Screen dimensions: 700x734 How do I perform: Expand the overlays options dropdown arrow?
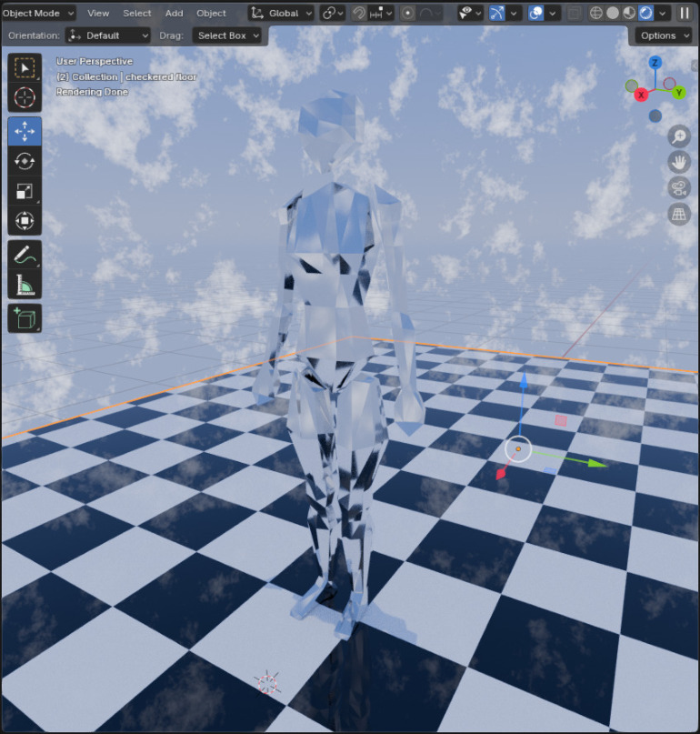(x=553, y=13)
